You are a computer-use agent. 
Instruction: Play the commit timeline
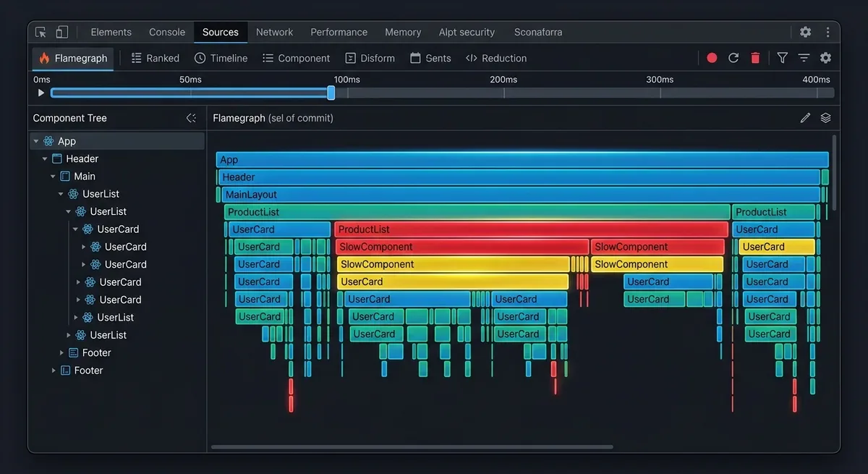click(x=41, y=93)
